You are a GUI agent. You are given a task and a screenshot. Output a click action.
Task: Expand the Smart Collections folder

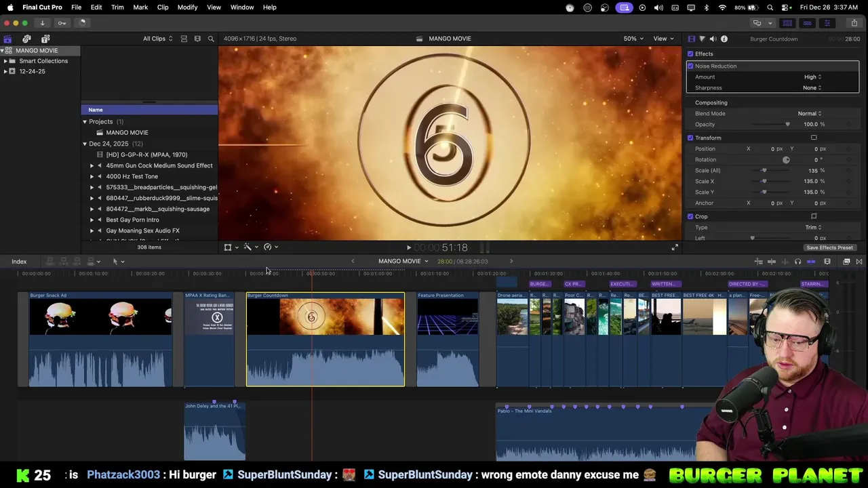tap(5, 61)
